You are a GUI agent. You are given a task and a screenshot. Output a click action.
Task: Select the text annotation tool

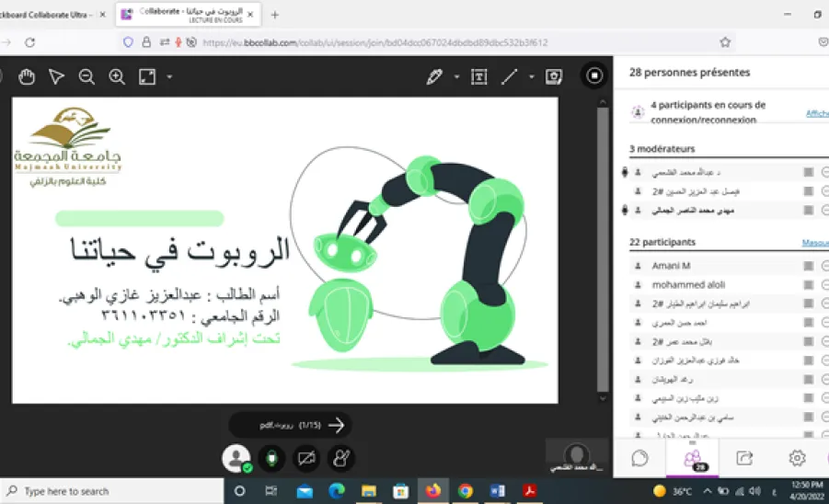[x=479, y=77]
